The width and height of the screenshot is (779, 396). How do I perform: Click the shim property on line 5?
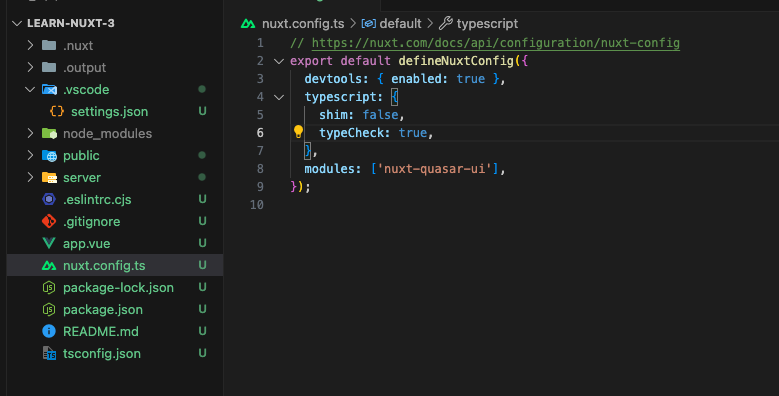click(333, 115)
